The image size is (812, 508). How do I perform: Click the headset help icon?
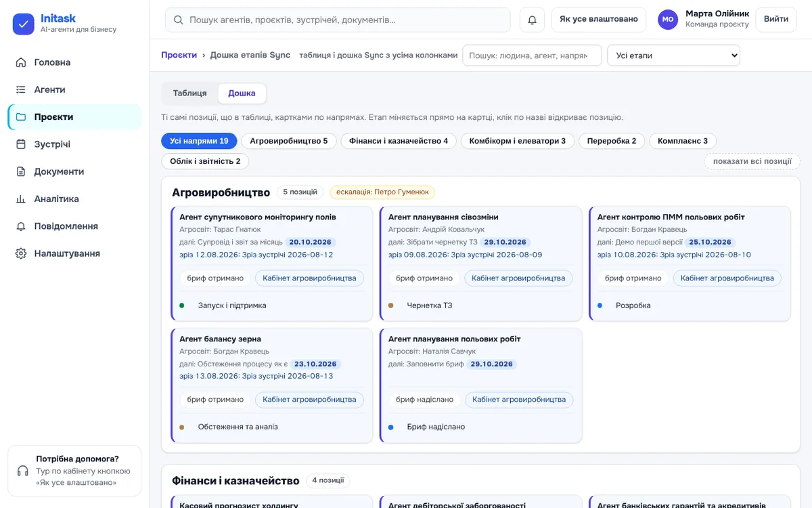[23, 471]
